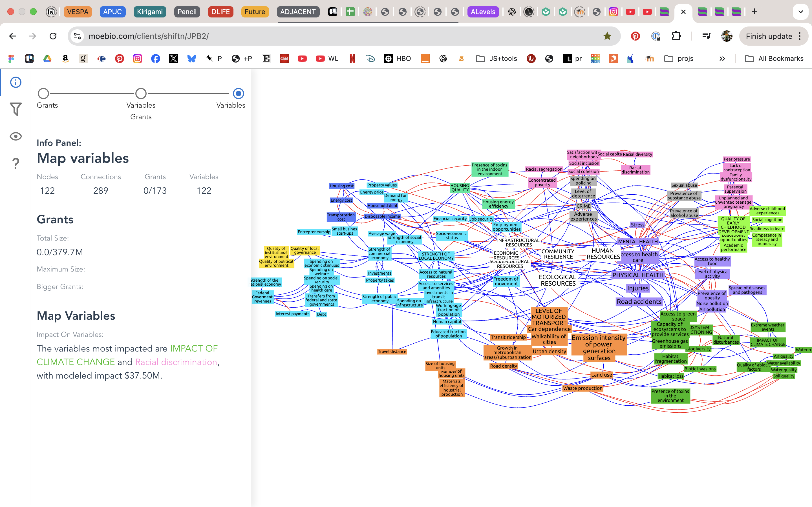Select the Variables + Grants radio step
812x507 pixels.
click(141, 94)
